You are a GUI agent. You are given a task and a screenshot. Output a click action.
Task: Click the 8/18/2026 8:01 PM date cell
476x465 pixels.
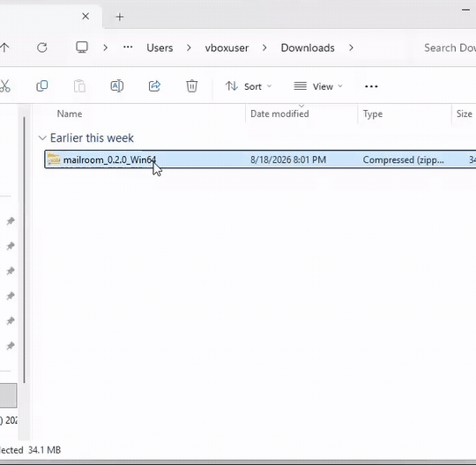(x=288, y=160)
